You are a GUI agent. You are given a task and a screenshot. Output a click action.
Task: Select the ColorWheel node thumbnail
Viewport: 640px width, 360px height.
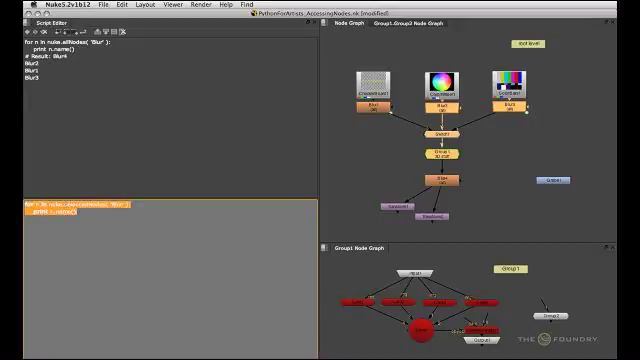[x=442, y=85]
